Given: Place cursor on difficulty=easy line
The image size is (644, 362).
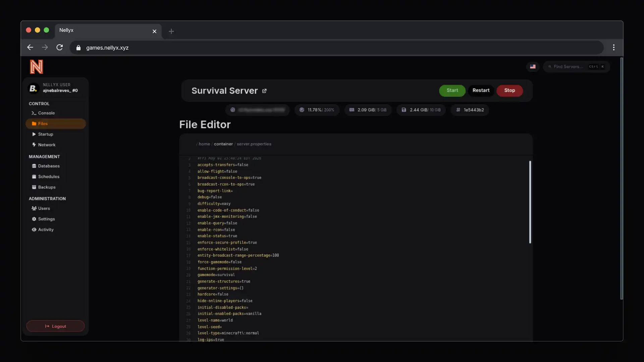Looking at the screenshot, I should [214, 204].
